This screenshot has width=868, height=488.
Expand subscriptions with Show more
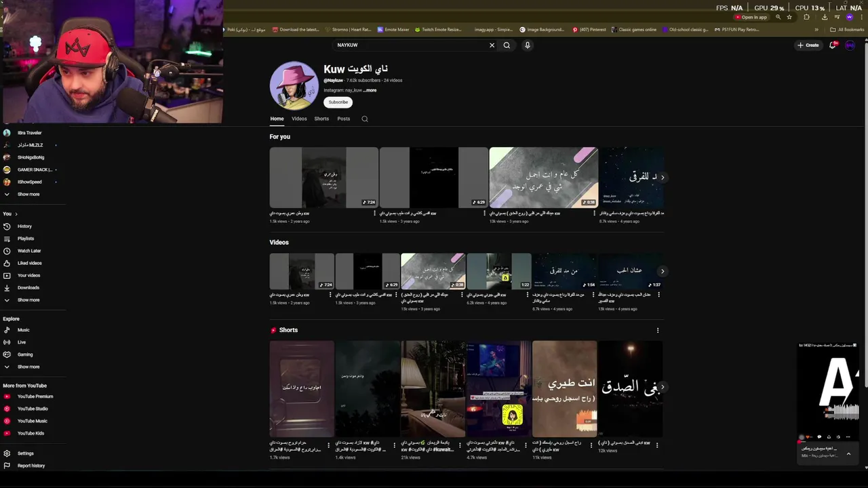28,194
